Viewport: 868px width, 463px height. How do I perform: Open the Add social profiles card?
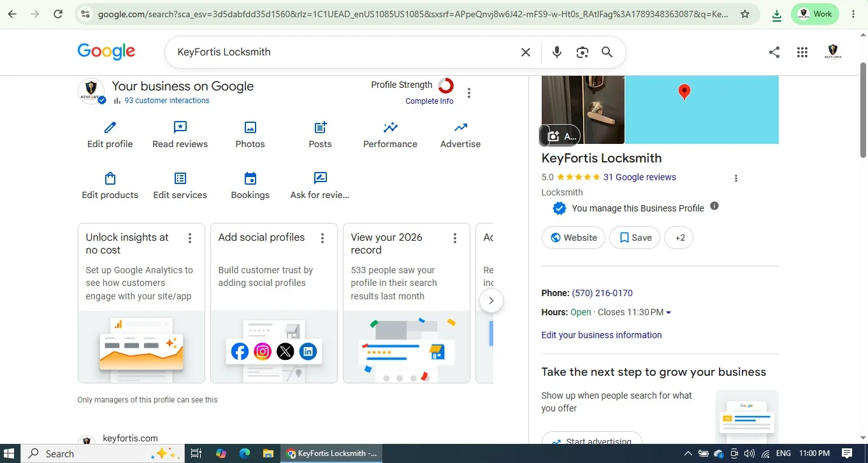click(274, 303)
